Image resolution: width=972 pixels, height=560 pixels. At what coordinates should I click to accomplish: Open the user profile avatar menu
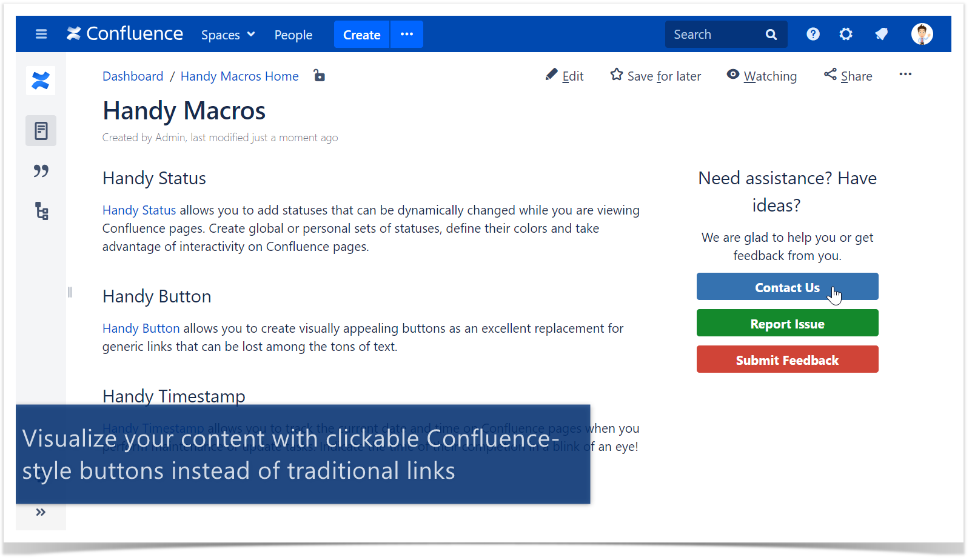(922, 35)
